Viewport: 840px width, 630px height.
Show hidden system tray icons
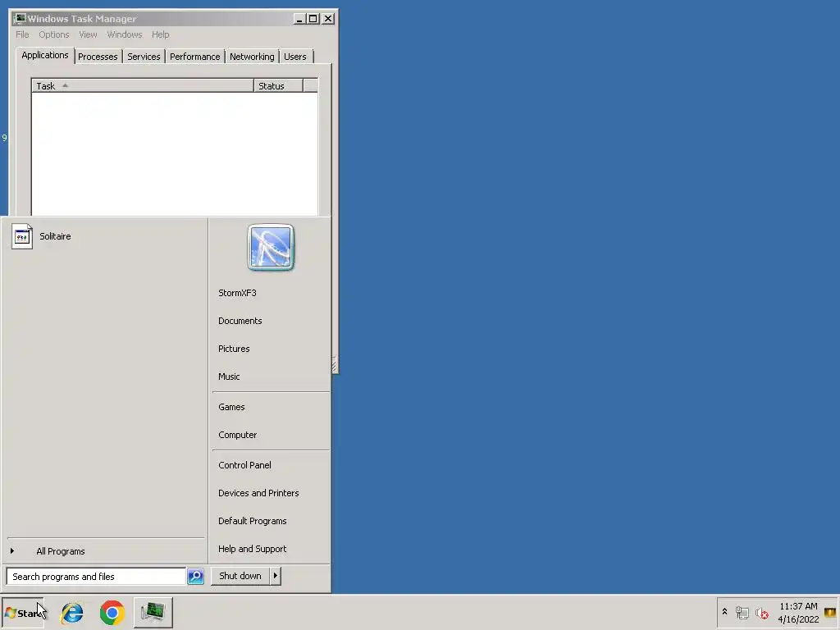coord(724,612)
